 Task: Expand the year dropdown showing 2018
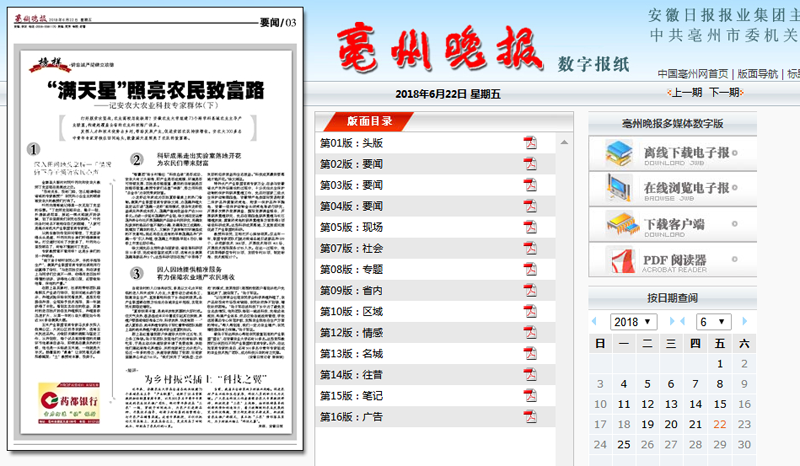pyautogui.click(x=633, y=321)
